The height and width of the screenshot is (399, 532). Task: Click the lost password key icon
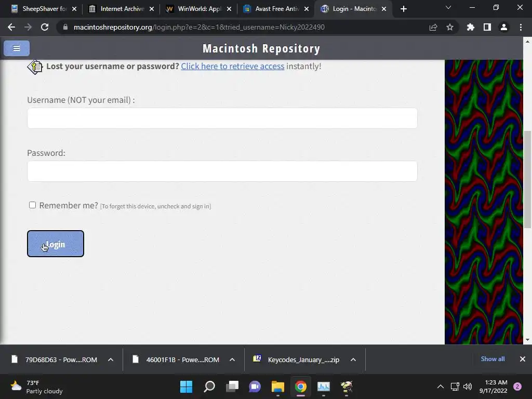tap(35, 67)
